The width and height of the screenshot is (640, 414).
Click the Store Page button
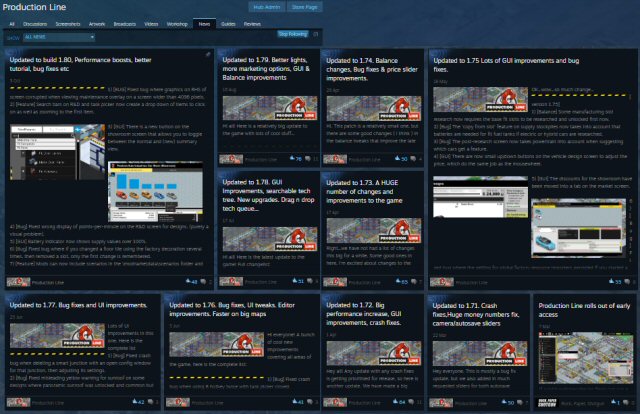(x=304, y=7)
